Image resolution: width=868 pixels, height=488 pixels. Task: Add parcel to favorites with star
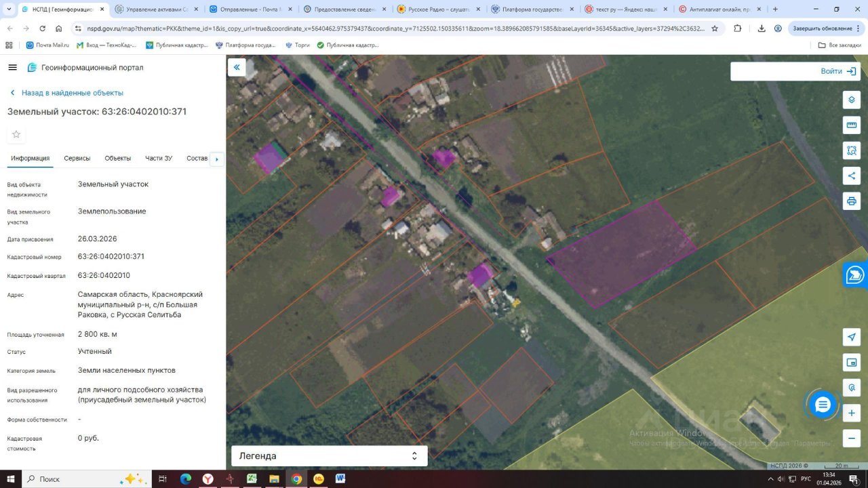(x=16, y=134)
